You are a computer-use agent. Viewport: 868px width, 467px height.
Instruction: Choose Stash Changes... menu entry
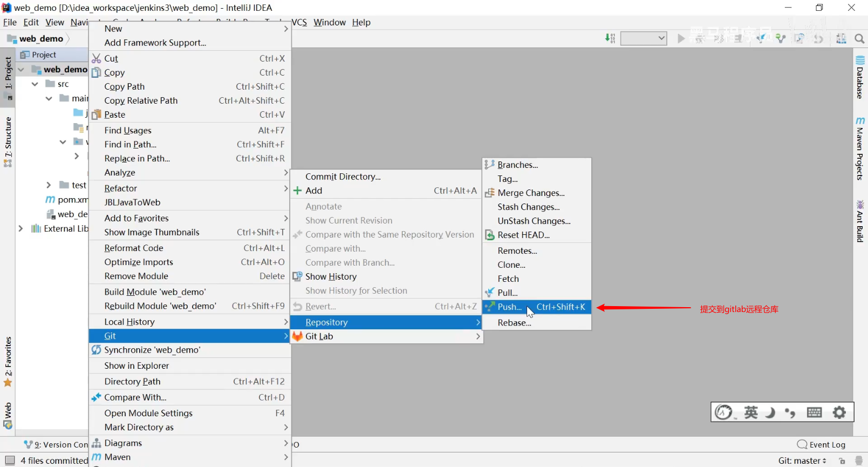(537, 207)
